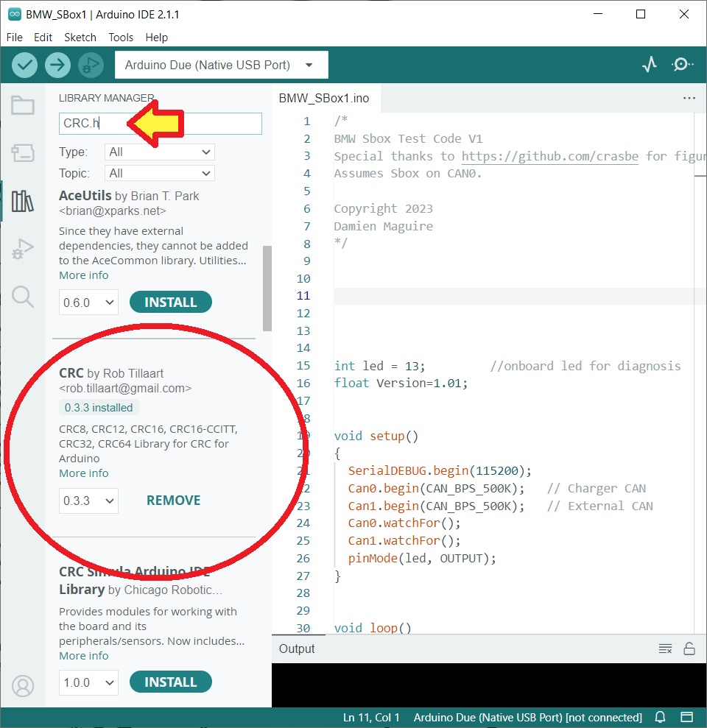Remove the installed CRC library
This screenshot has width=707, height=728.
(x=173, y=501)
